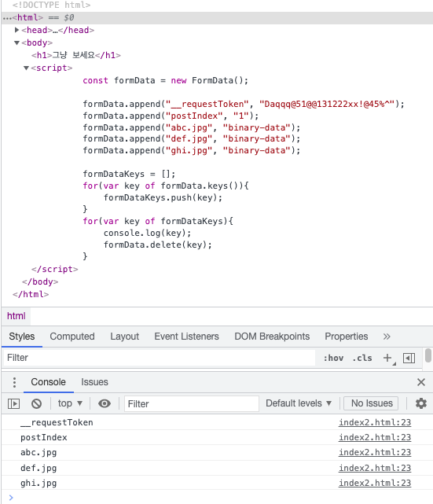Select the DOCTYPE html node

[x=51, y=5]
